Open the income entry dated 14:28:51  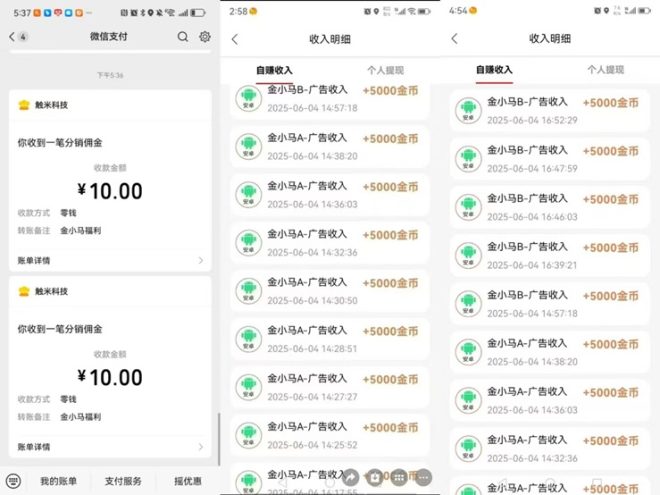pos(329,339)
